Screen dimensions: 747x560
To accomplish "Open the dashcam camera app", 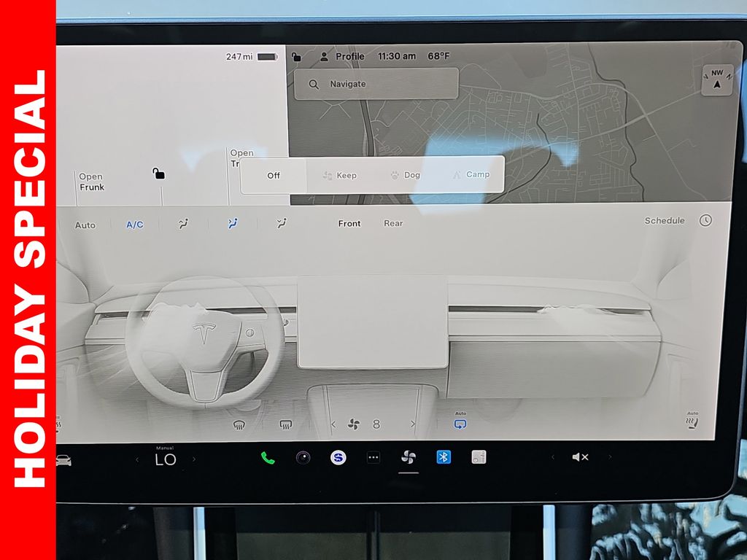I will [x=303, y=458].
